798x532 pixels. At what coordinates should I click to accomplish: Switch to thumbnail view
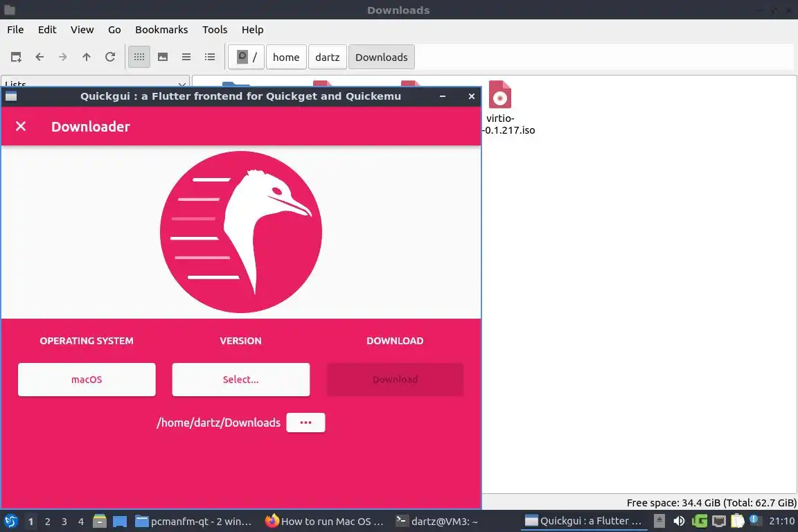tap(163, 57)
